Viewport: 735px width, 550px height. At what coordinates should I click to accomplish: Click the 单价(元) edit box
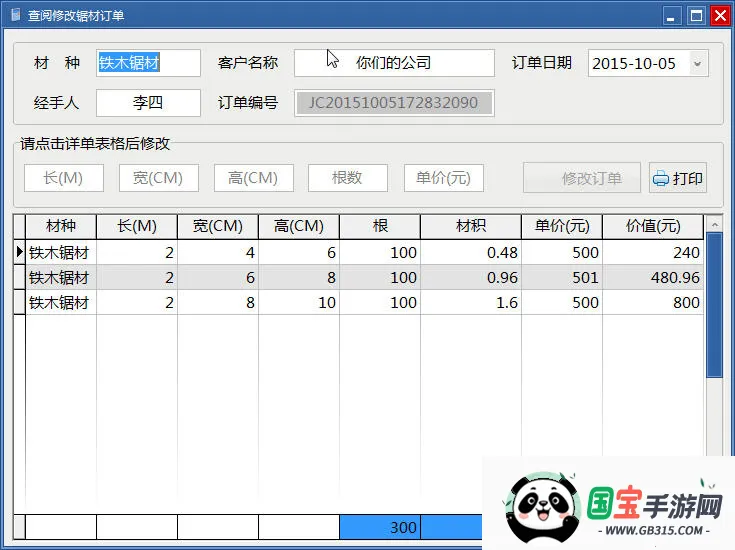point(444,178)
